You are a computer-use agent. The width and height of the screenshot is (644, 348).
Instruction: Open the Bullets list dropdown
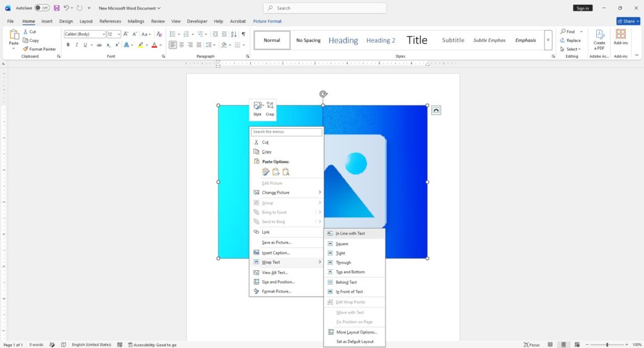click(x=178, y=34)
